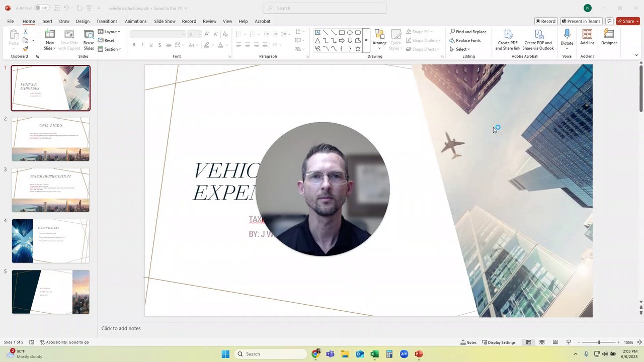Screen dimensions: 644x362
Task: Toggle the Notes pane in status bar
Action: tap(468, 342)
